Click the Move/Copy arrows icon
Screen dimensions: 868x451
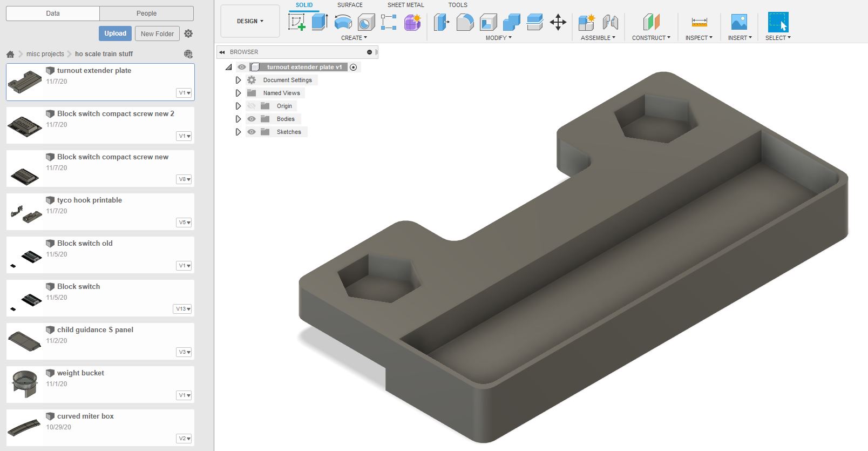pos(558,22)
